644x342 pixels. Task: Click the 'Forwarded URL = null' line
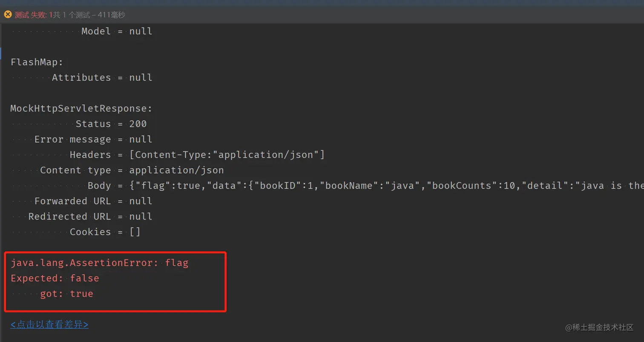[93, 201]
